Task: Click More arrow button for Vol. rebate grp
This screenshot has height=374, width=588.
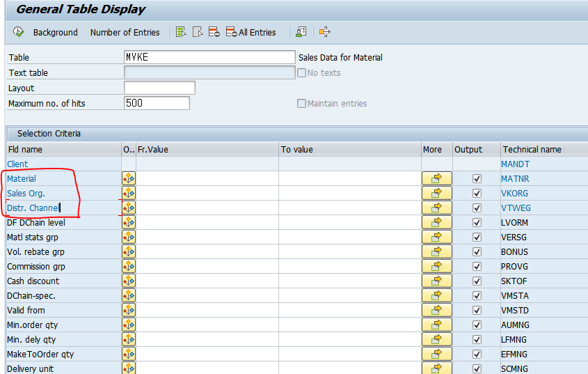Action: (x=436, y=251)
